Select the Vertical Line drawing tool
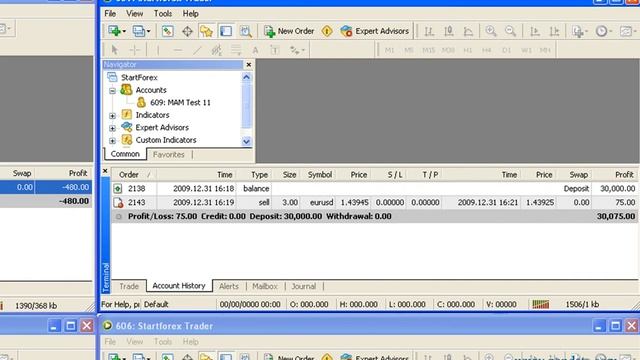640x360 pixels. [x=158, y=50]
